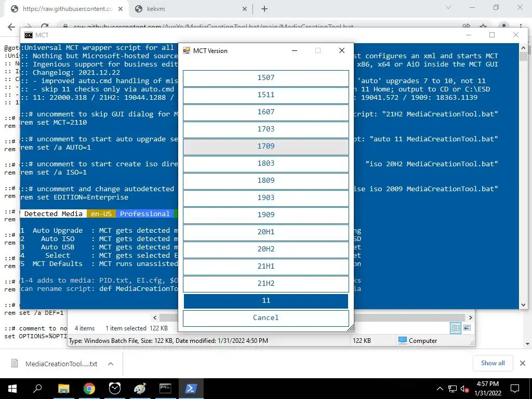Viewport: 532px width, 399px height.
Task: Switch to the kekvm browser tab
Action: point(191,9)
